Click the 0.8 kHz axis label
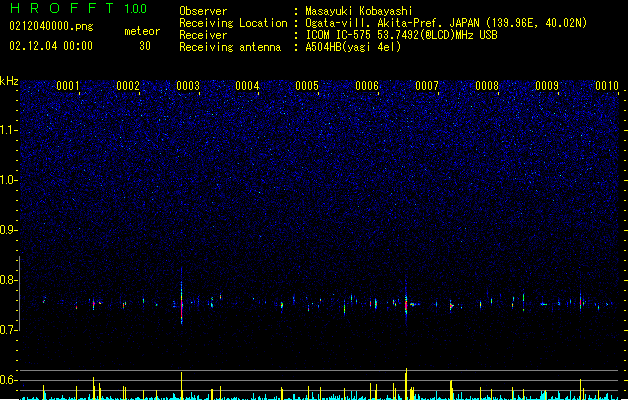This screenshot has width=629, height=400. point(8,280)
